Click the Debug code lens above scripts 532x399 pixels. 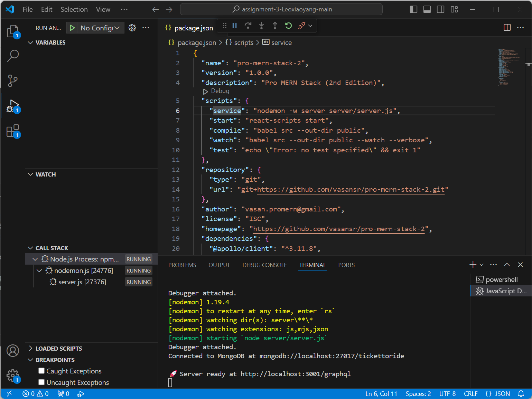click(x=216, y=91)
